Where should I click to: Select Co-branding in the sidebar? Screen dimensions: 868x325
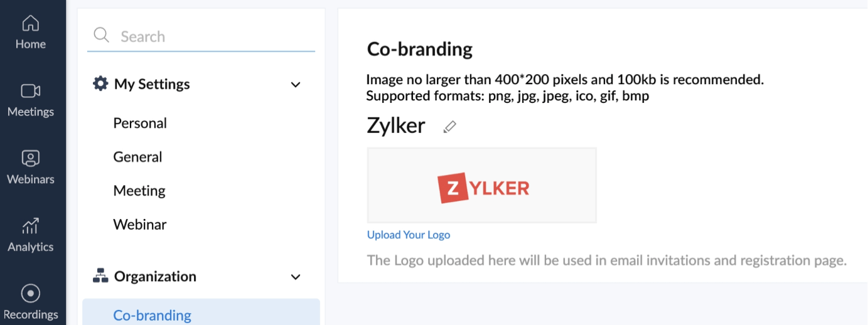[x=153, y=315]
